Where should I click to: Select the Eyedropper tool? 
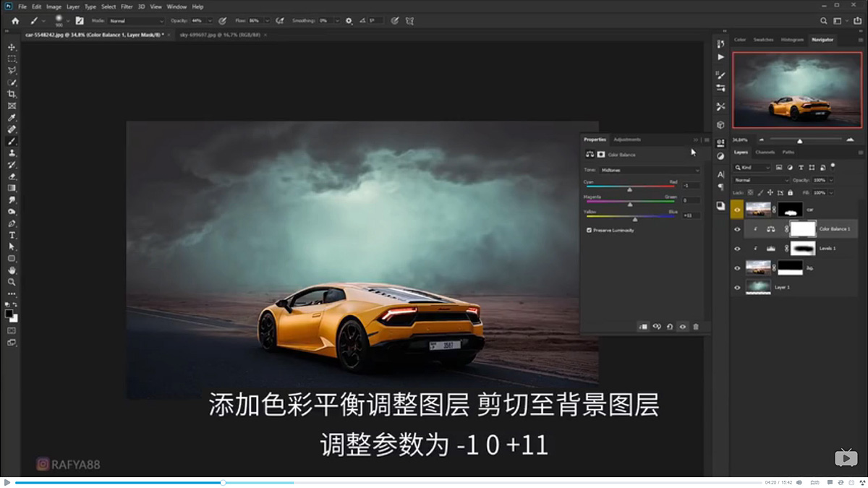click(x=11, y=117)
